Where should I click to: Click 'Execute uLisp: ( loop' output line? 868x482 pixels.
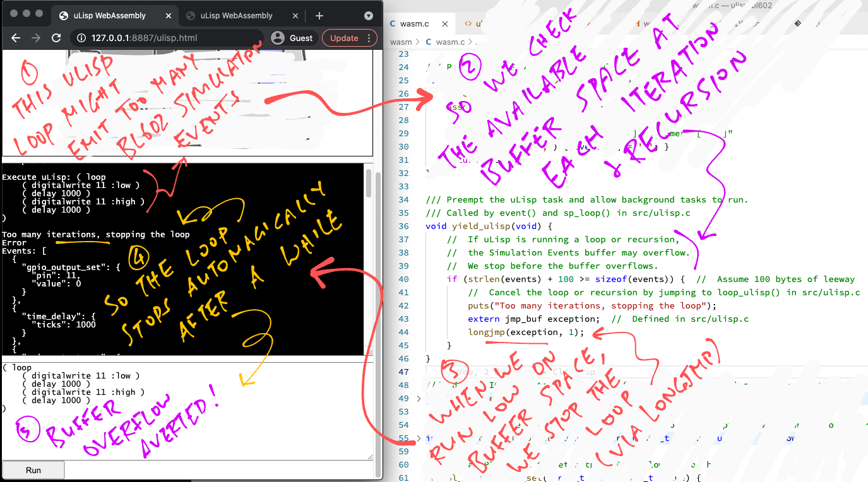[54, 177]
